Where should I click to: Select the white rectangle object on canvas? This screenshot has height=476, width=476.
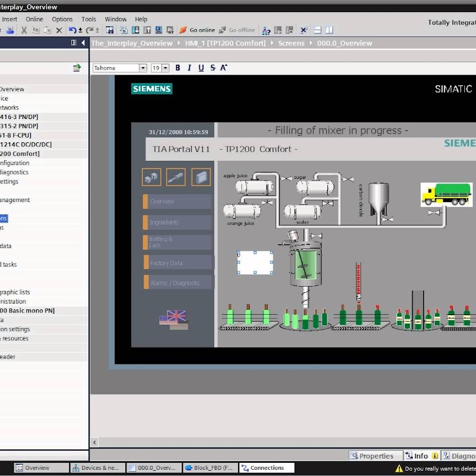coord(255,262)
